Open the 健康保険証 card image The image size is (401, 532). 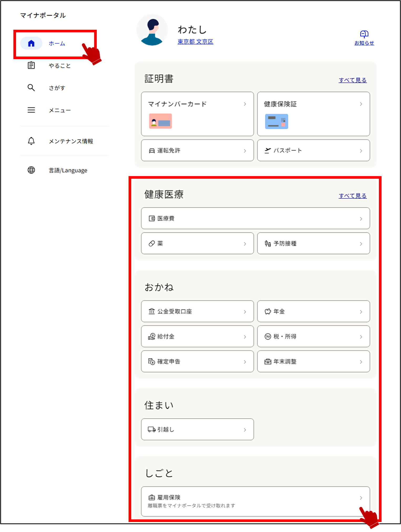(x=276, y=121)
